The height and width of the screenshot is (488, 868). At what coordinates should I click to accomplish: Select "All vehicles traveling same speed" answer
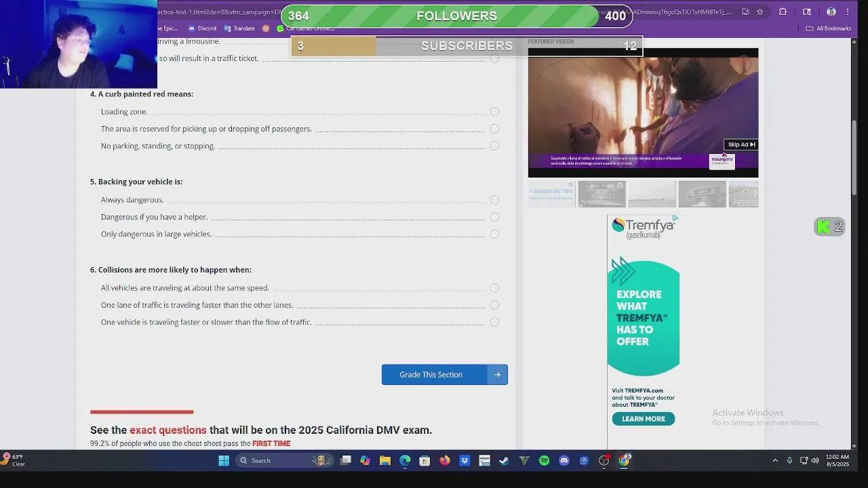tap(494, 288)
